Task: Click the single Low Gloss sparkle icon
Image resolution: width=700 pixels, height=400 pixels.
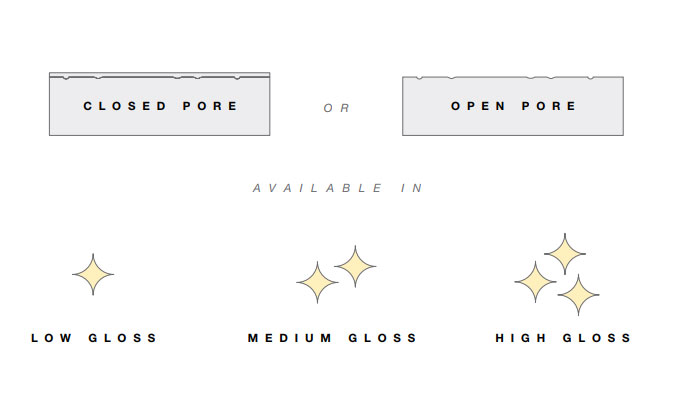Action: [x=93, y=274]
